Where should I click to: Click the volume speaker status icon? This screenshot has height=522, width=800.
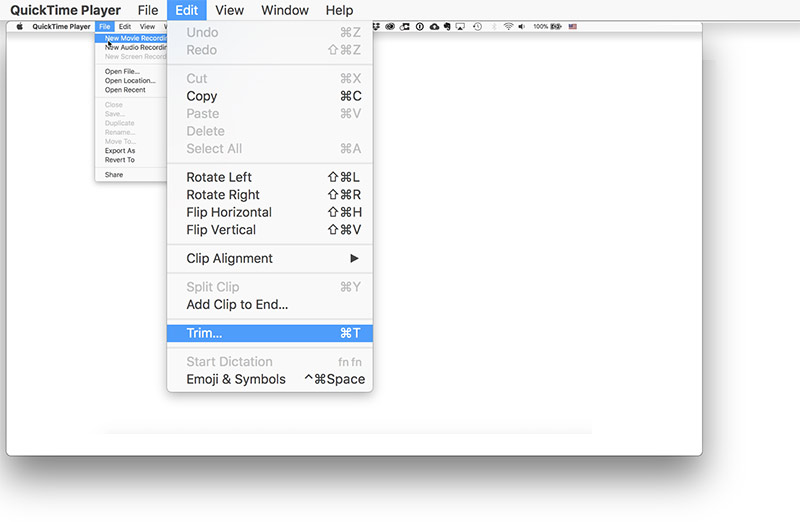tap(521, 27)
